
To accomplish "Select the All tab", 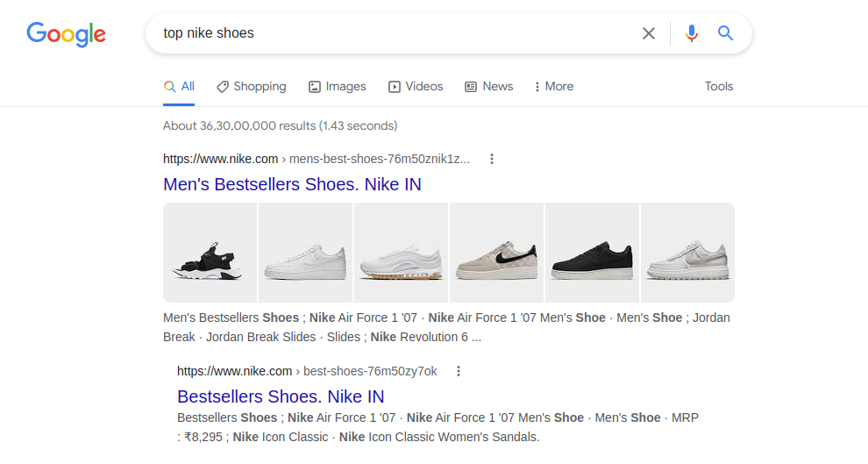I will 179,86.
